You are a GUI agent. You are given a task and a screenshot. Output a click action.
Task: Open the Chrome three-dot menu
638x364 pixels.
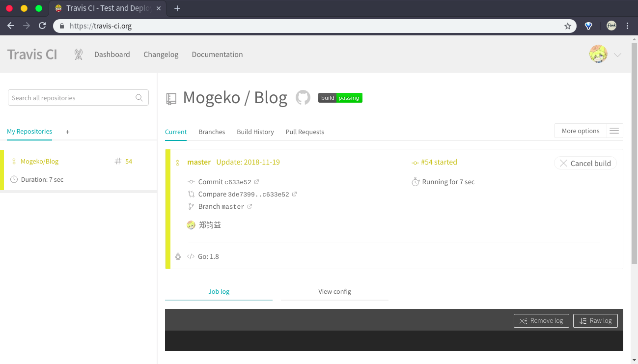point(628,26)
